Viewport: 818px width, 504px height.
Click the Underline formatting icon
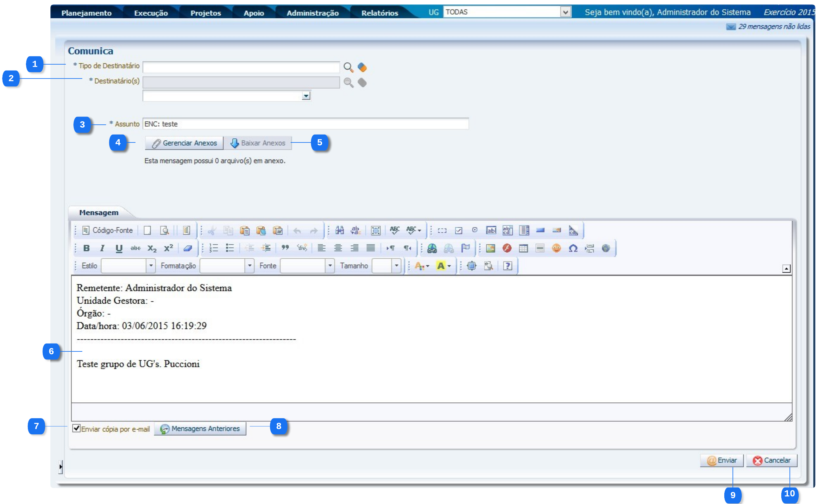coord(119,248)
